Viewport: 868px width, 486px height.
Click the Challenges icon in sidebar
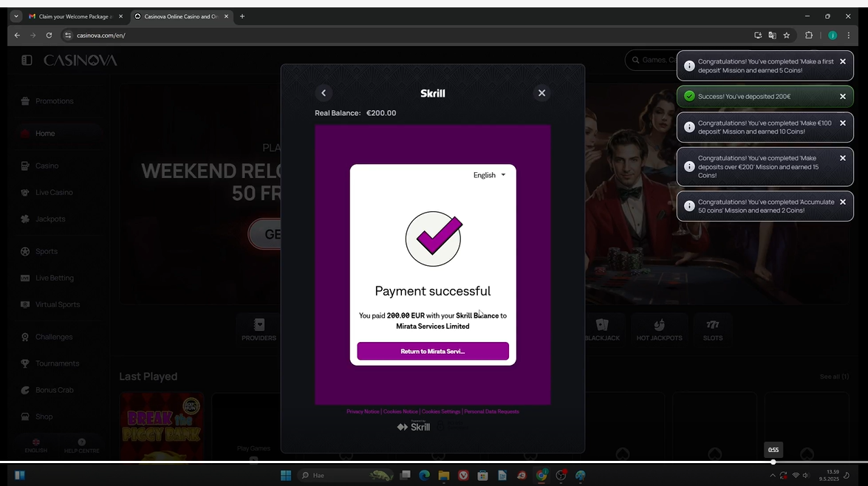click(x=25, y=337)
